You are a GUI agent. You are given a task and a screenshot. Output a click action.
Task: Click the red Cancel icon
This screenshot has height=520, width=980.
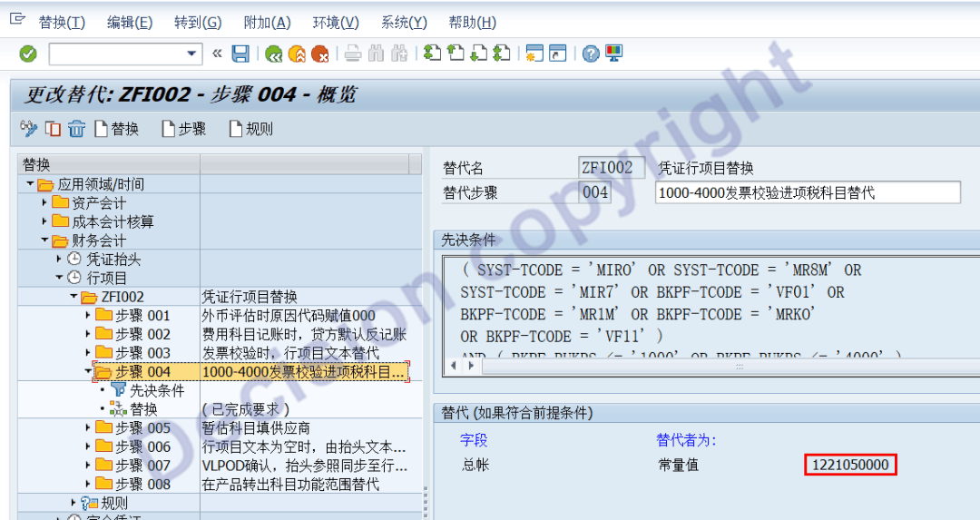[x=320, y=54]
